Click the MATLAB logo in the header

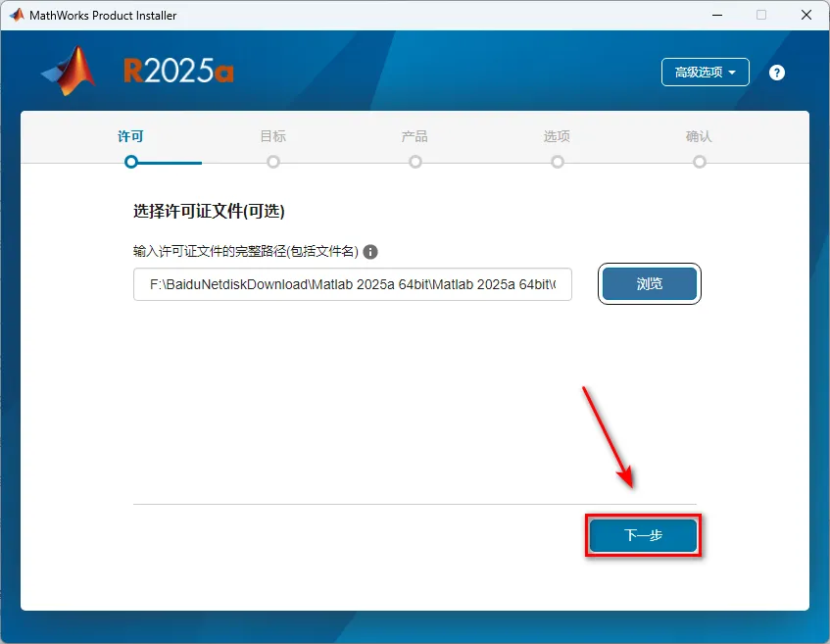[x=69, y=71]
